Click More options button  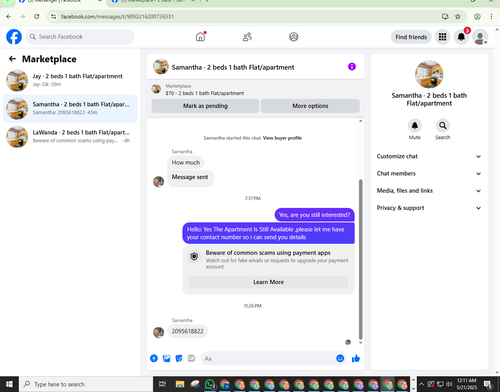coord(310,106)
